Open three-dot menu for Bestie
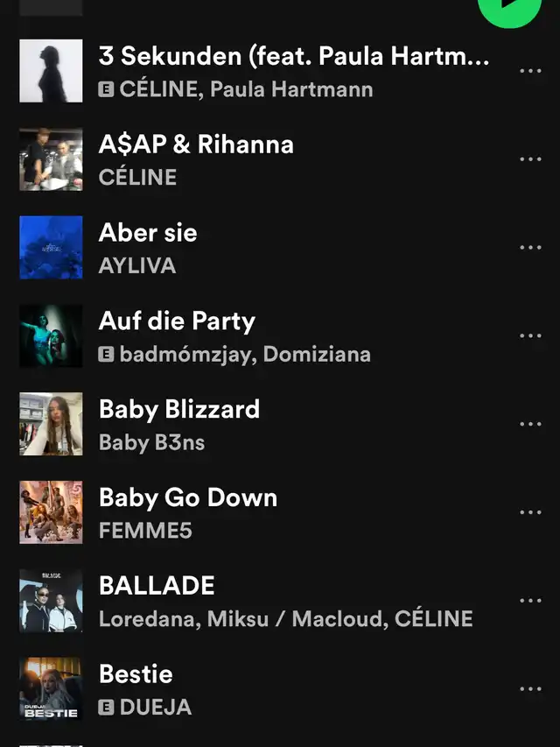 (x=530, y=689)
